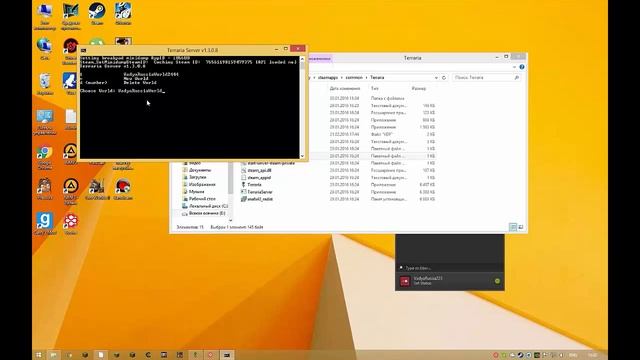Open Рабочий стол in the navigation pane
The height and width of the screenshot is (360, 640).
click(202, 199)
